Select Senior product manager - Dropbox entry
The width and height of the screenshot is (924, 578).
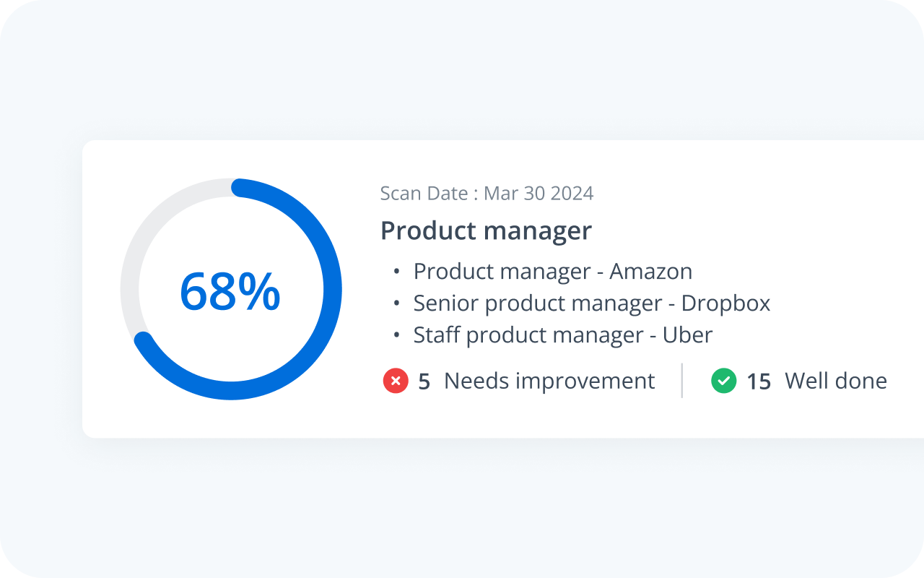coord(591,303)
